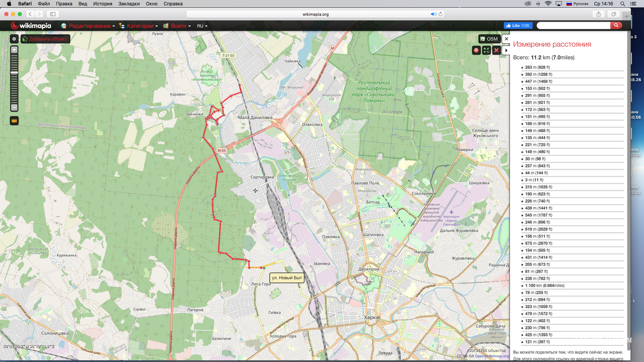The height and width of the screenshot is (362, 644).
Task: Open the Закладки menu
Action: click(x=129, y=4)
